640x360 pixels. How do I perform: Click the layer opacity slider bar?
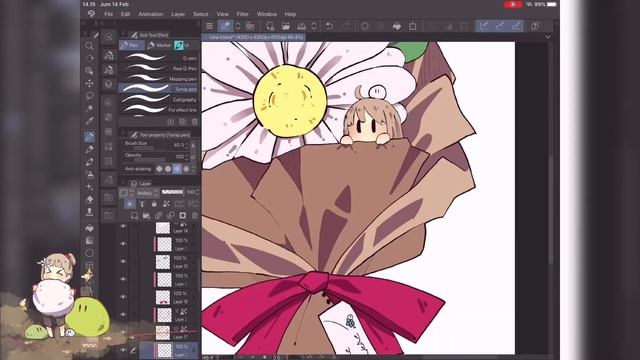point(173,192)
